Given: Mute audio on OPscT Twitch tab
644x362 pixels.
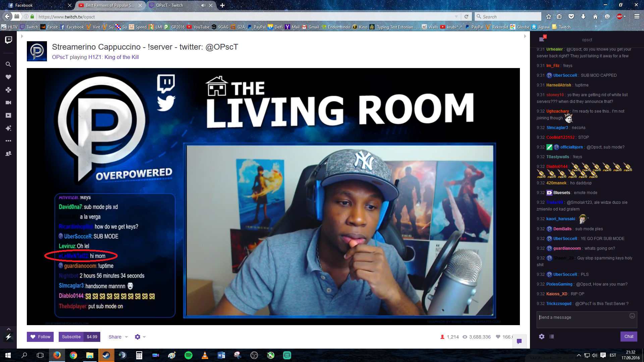Looking at the screenshot, I should pyautogui.click(x=203, y=5).
